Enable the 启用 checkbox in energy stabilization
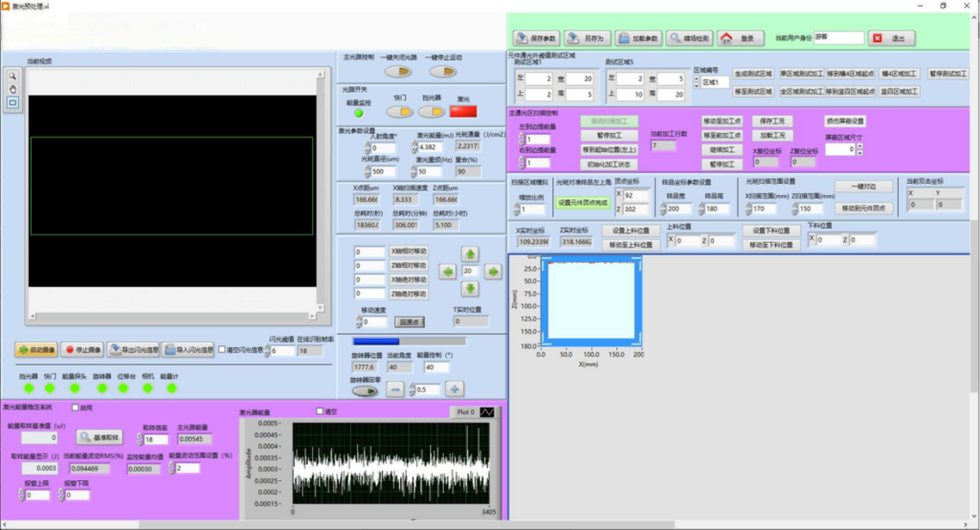Viewport: 980px width, 530px height. (x=75, y=408)
